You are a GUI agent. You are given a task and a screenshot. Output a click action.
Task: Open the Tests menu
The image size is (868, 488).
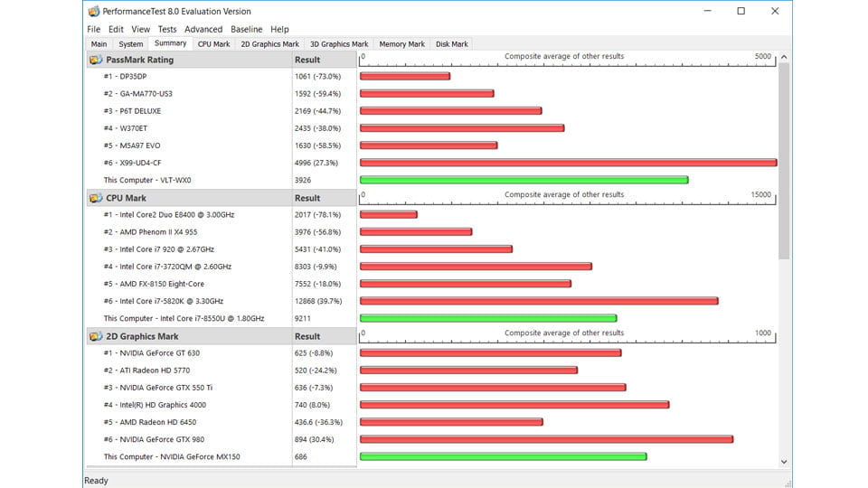(x=167, y=29)
